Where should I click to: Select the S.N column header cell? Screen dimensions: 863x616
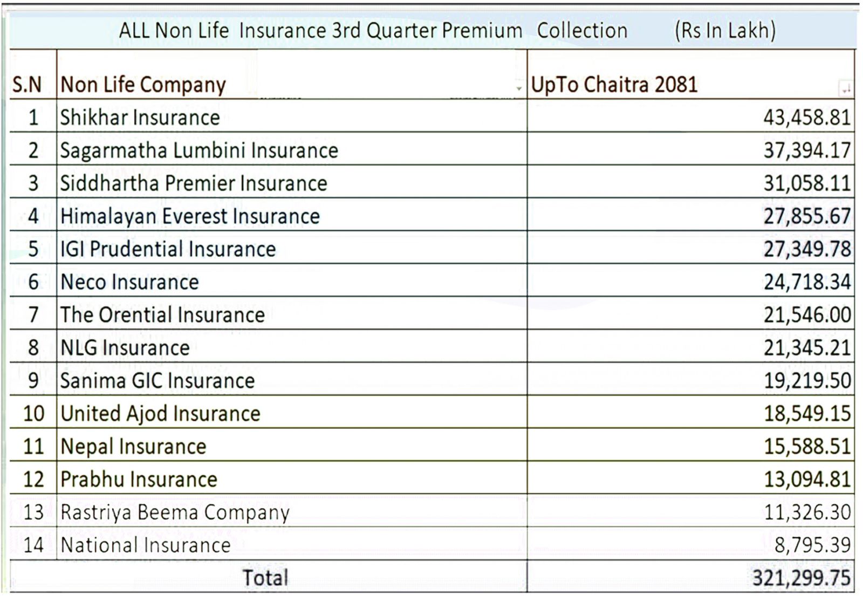(x=27, y=85)
